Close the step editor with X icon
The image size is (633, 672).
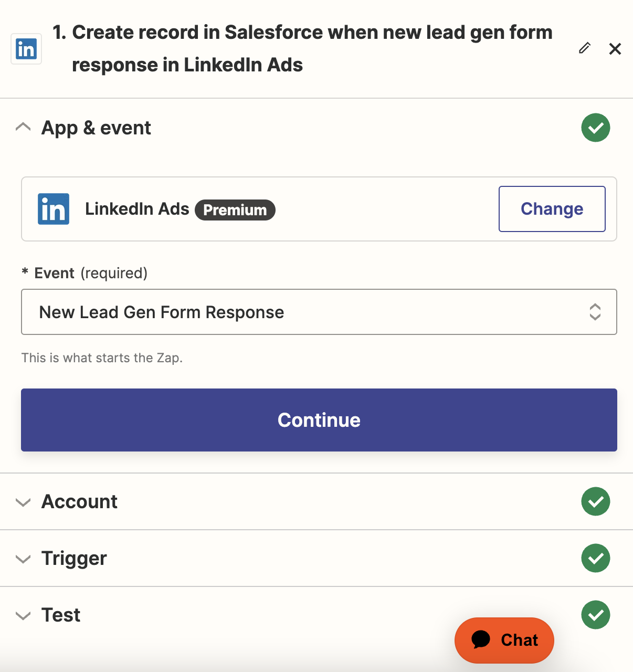(615, 49)
